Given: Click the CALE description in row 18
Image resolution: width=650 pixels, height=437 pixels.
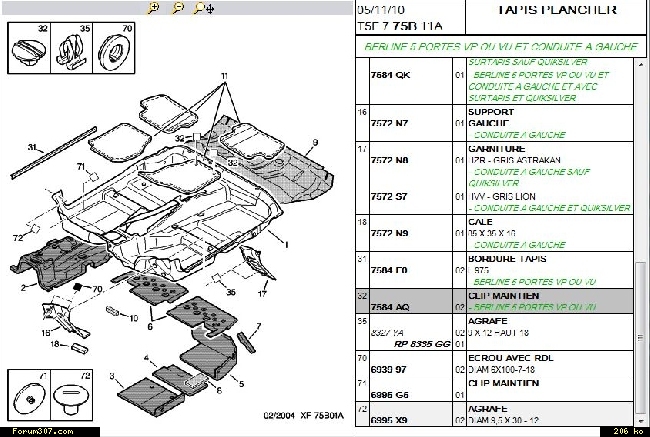Looking at the screenshot, I should point(480,222).
